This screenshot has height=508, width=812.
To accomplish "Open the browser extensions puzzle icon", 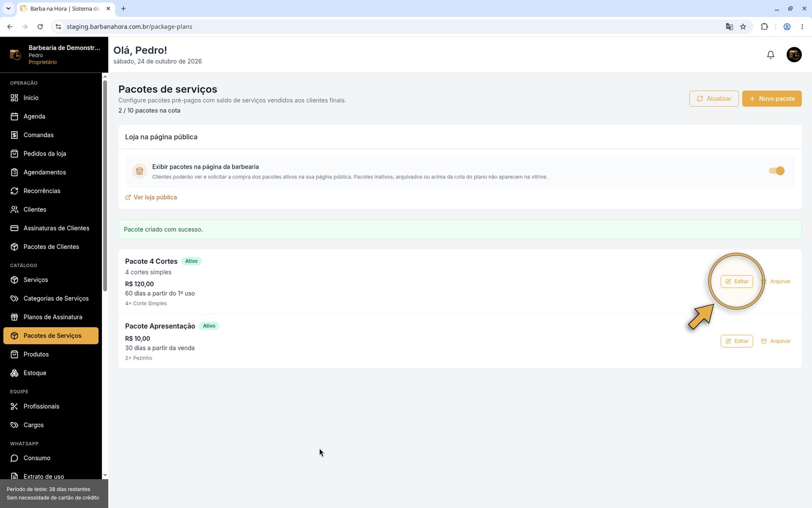I will 764,26.
